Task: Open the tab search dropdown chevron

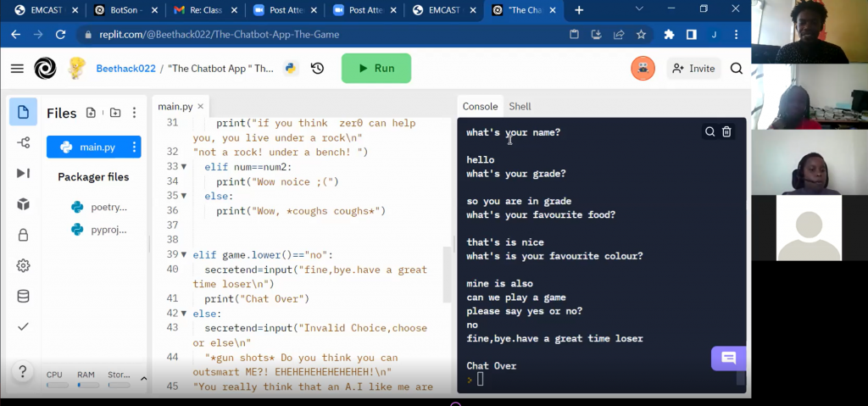Action: point(639,8)
